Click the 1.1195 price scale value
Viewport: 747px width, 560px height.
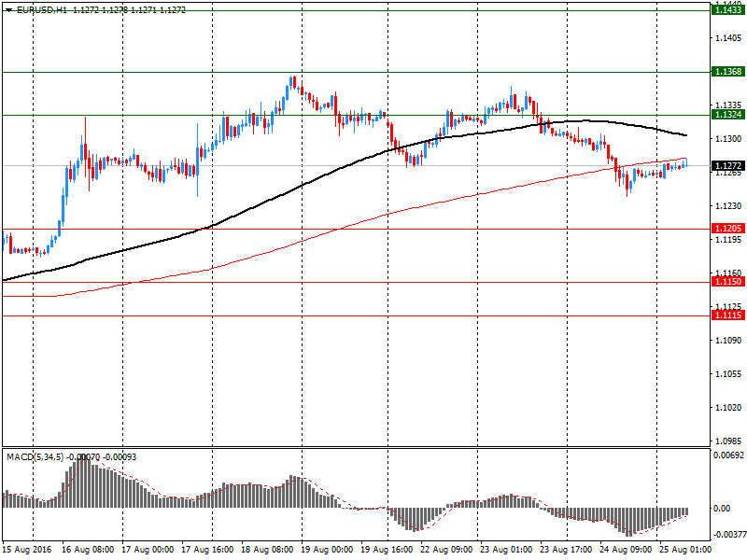pyautogui.click(x=728, y=240)
